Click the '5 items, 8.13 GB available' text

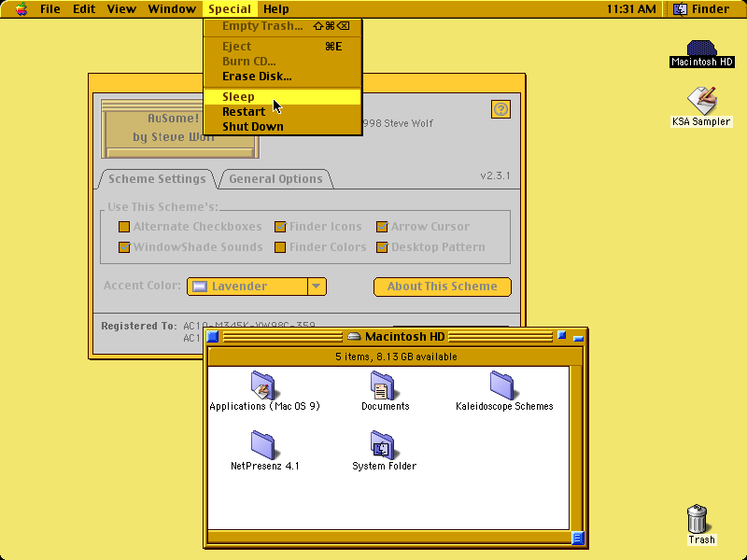pos(396,357)
